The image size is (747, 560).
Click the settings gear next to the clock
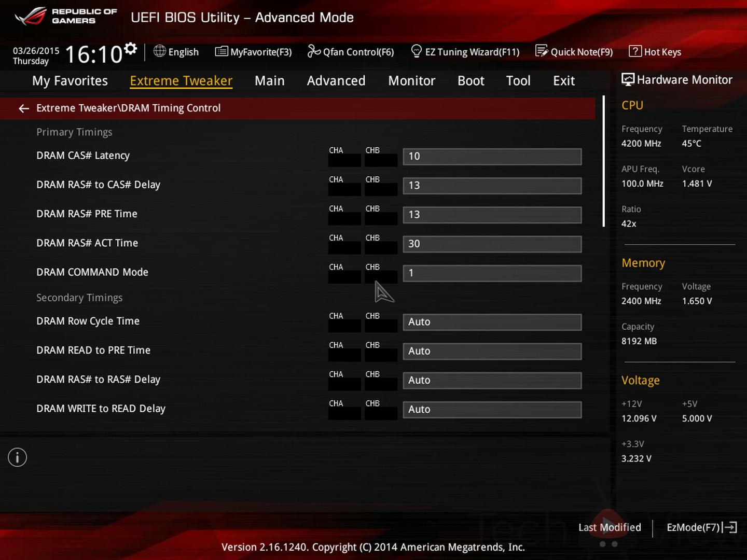click(131, 49)
